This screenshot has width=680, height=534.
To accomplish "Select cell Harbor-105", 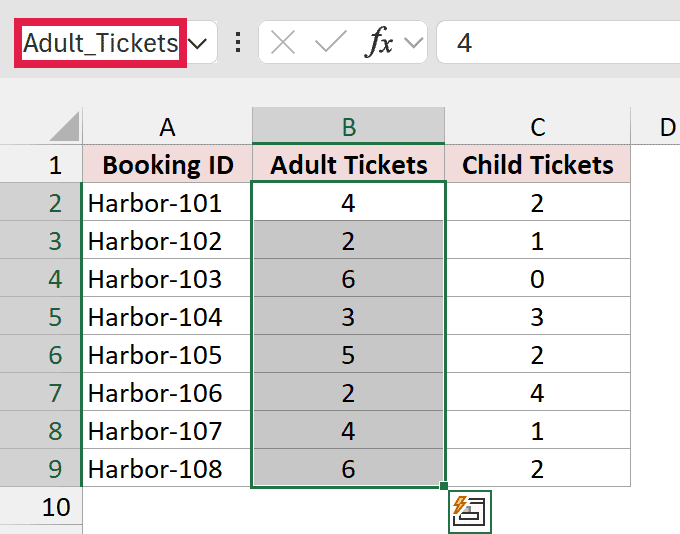I will tap(167, 354).
